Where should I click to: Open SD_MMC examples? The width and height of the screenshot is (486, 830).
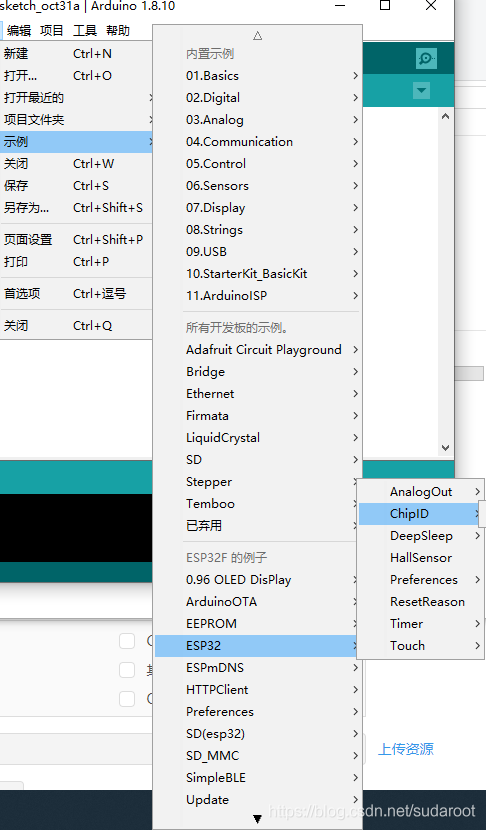click(258, 756)
